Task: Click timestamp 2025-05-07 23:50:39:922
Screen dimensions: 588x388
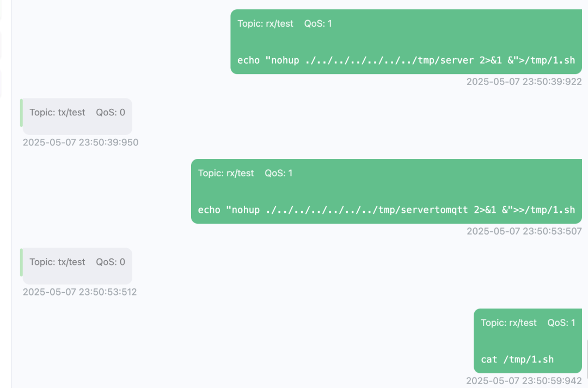Action: [524, 82]
